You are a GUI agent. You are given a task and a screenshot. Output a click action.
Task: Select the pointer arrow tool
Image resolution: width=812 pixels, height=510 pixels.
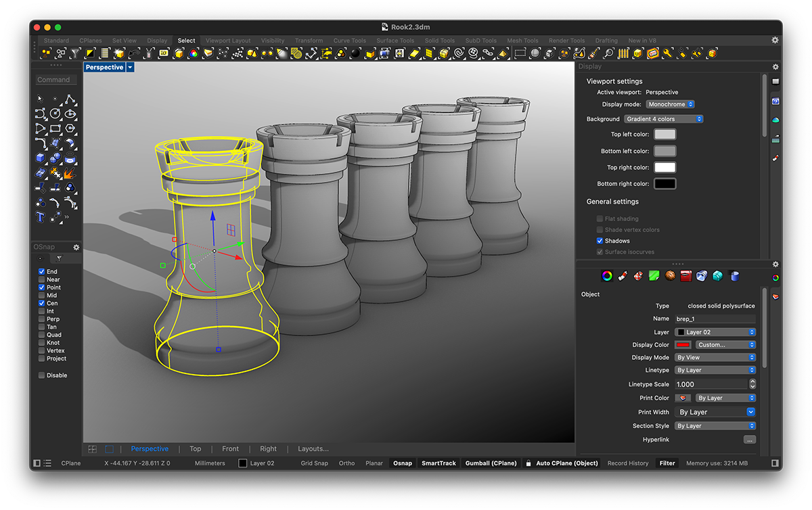pyautogui.click(x=41, y=99)
